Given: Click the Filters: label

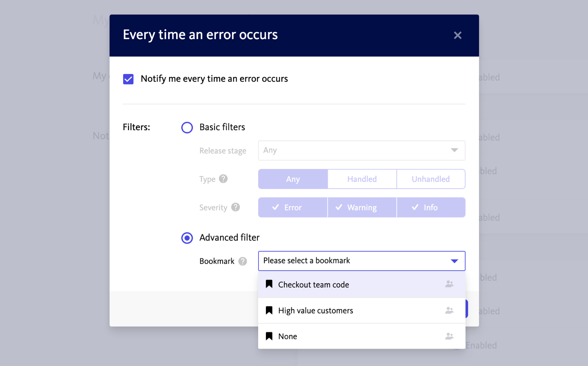Looking at the screenshot, I should tap(136, 127).
